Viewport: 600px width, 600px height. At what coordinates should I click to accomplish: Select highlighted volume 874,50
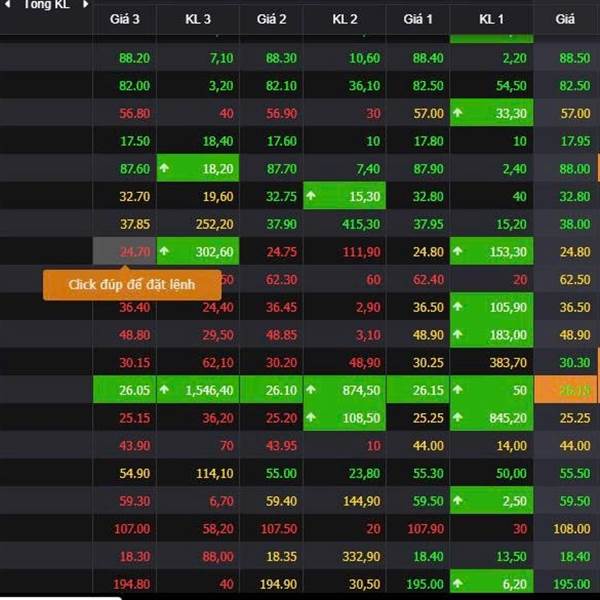(x=344, y=390)
